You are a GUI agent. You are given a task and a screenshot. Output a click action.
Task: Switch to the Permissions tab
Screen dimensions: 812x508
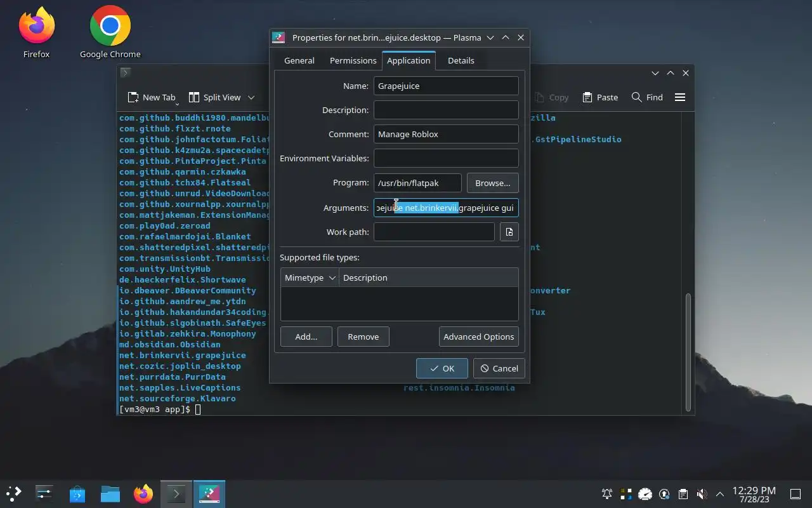tap(353, 60)
